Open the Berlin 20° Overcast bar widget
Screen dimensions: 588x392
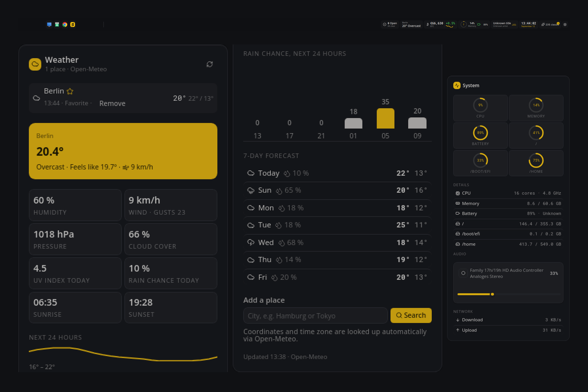coord(411,24)
